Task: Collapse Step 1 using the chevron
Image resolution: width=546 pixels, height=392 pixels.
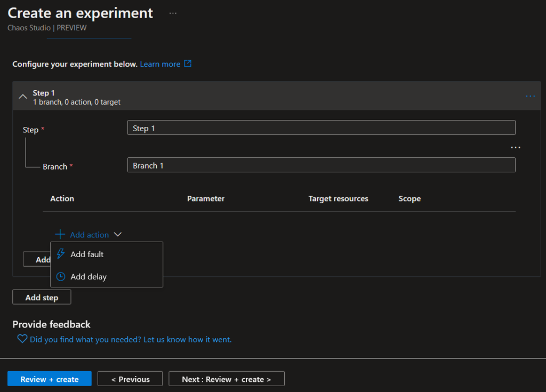Action: [23, 97]
